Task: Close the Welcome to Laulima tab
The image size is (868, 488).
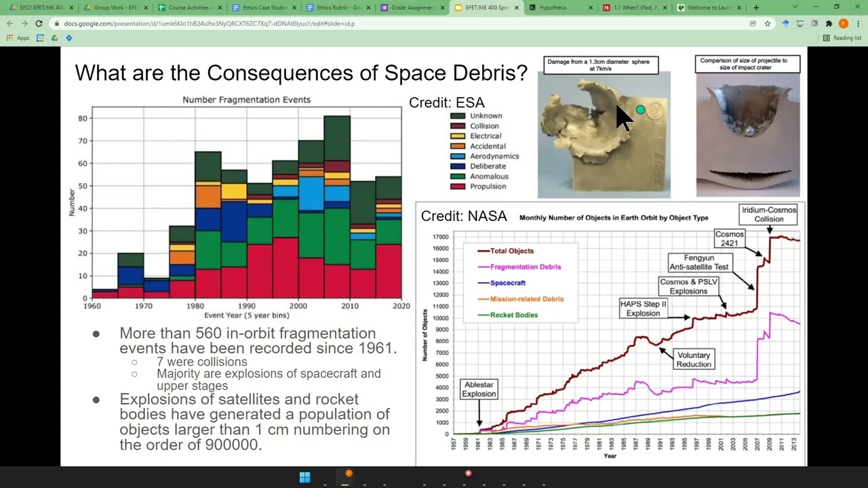Action: [x=739, y=7]
